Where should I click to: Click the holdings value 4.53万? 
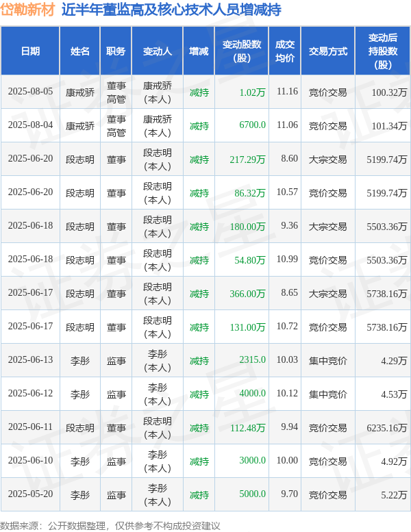pyautogui.click(x=394, y=394)
